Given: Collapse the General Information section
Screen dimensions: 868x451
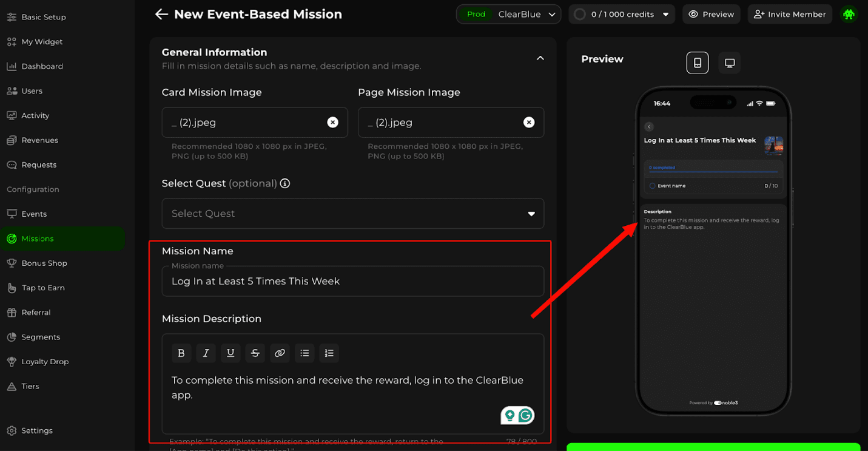Looking at the screenshot, I should [540, 58].
